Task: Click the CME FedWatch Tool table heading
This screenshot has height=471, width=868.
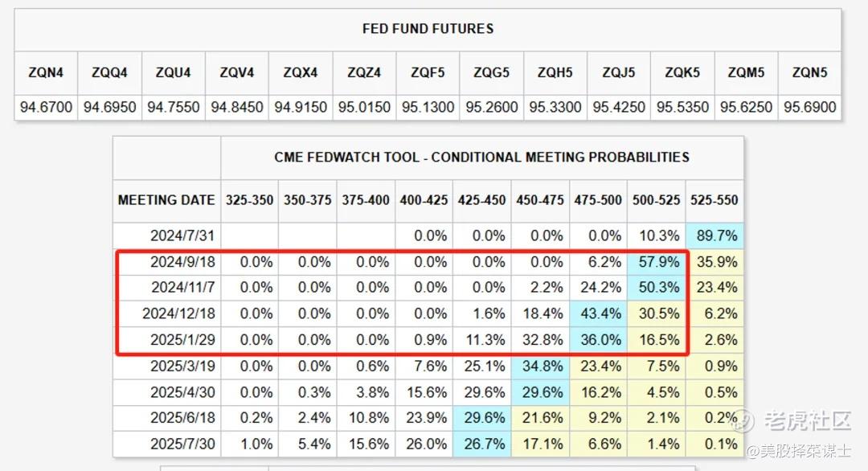Action: 481,158
